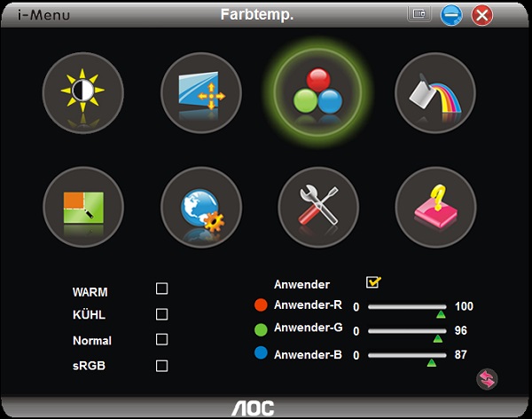Open the Picture Boost green frame icon
The height and width of the screenshot is (419, 532).
[x=83, y=207]
